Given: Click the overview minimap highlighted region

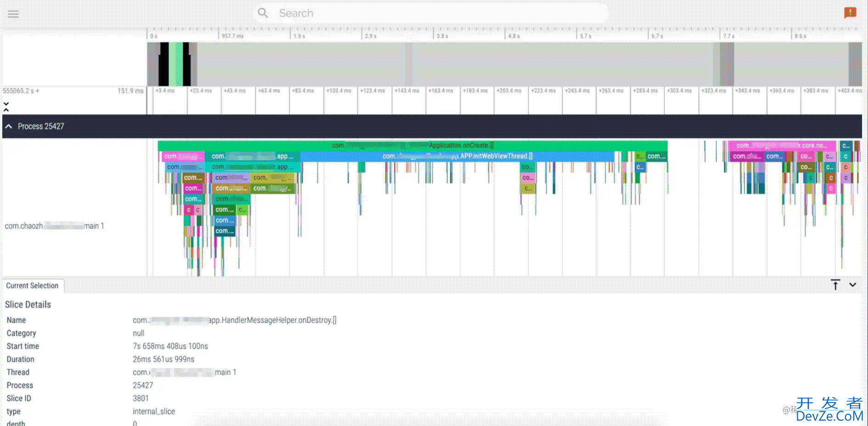Looking at the screenshot, I should point(174,64).
